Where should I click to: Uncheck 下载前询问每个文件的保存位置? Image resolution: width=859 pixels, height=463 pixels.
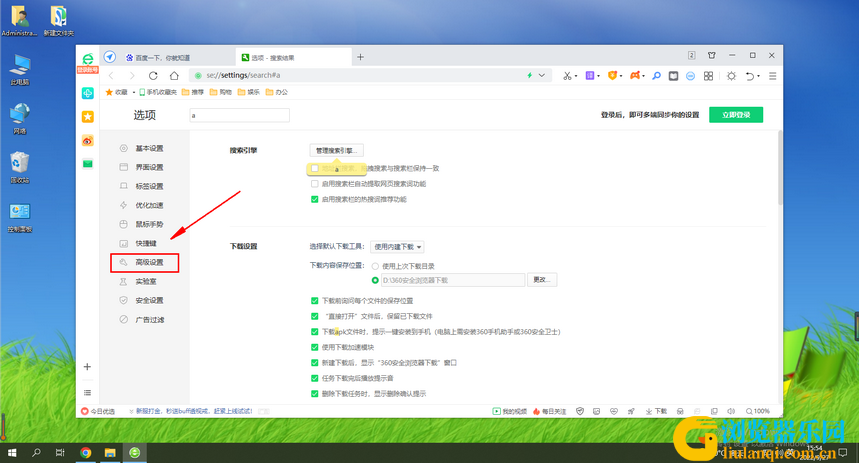pos(314,300)
